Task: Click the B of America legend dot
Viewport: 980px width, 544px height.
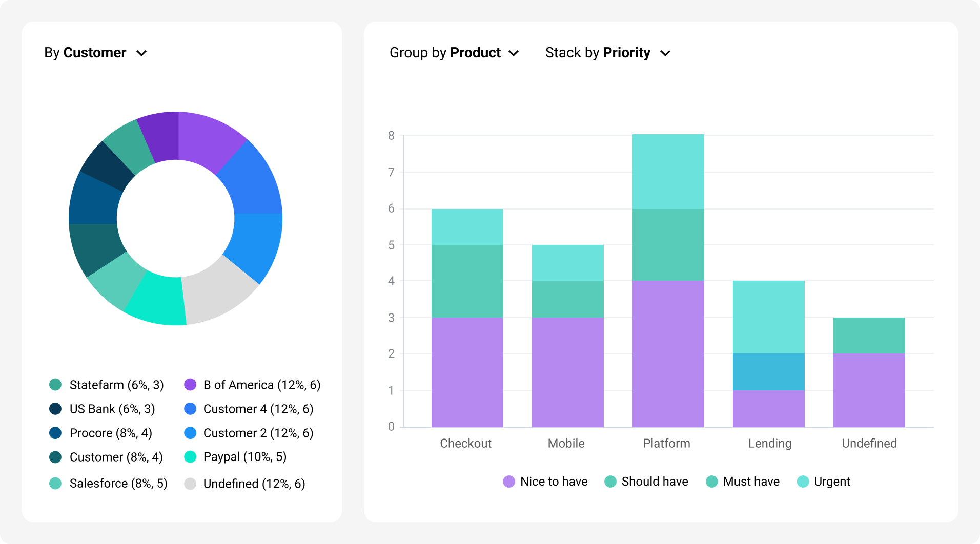Action: coord(190,385)
